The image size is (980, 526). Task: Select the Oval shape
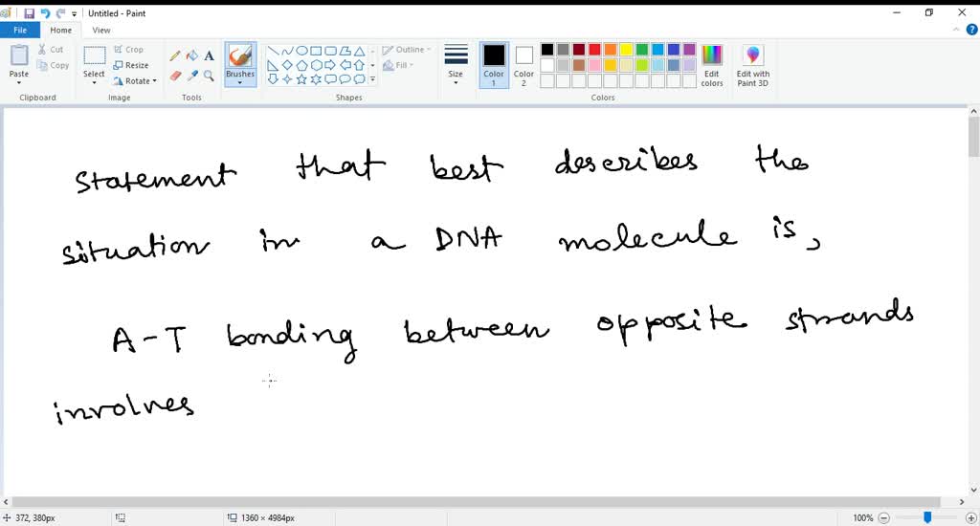pyautogui.click(x=301, y=51)
